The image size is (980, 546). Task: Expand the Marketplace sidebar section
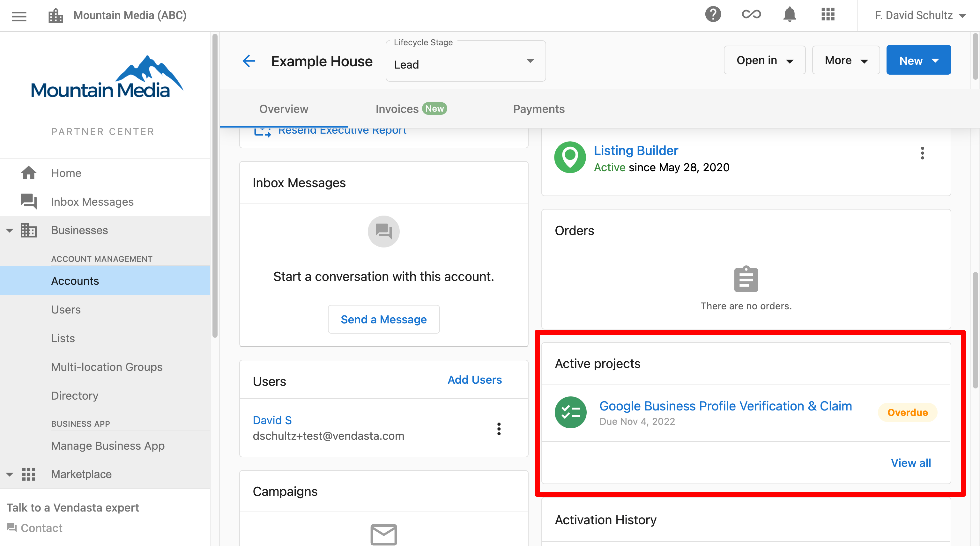pyautogui.click(x=10, y=474)
